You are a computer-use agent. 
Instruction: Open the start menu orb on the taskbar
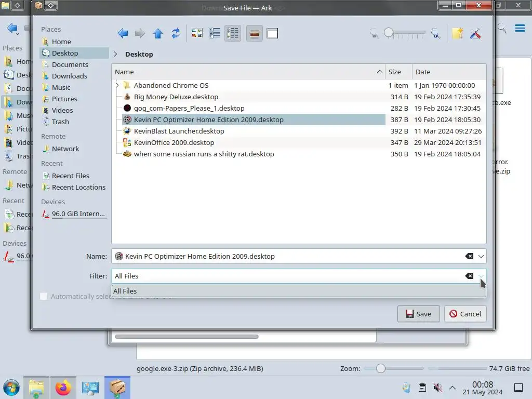point(11,388)
